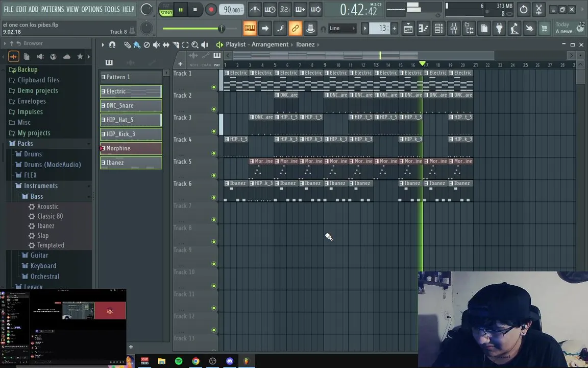Click the master volume knob
The image size is (588, 368).
[x=146, y=9]
